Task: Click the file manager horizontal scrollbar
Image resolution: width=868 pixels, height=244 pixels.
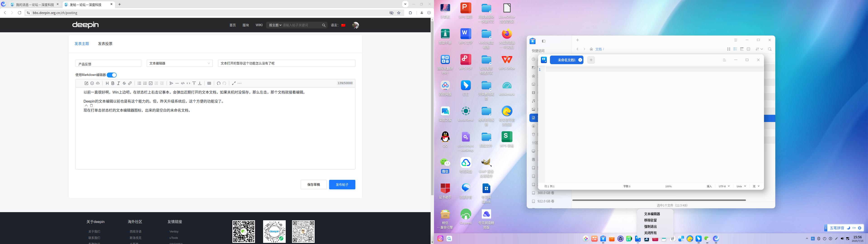Action: [x=659, y=200]
